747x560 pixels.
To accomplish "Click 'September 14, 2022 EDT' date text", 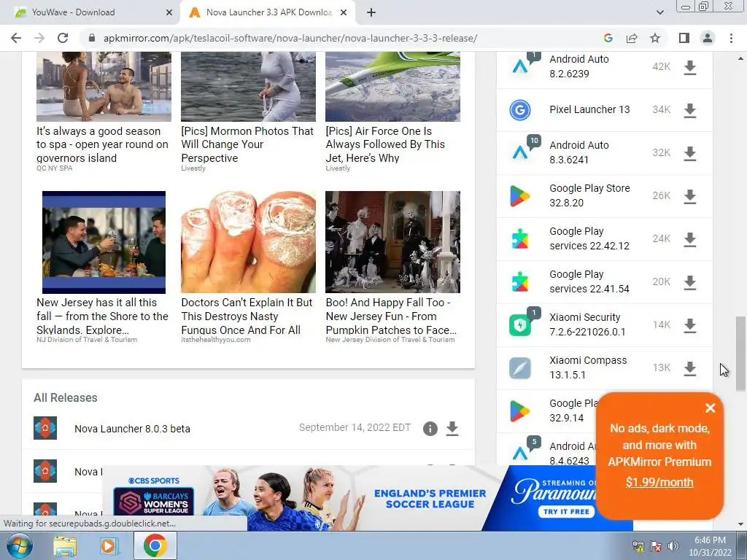I will 355,427.
